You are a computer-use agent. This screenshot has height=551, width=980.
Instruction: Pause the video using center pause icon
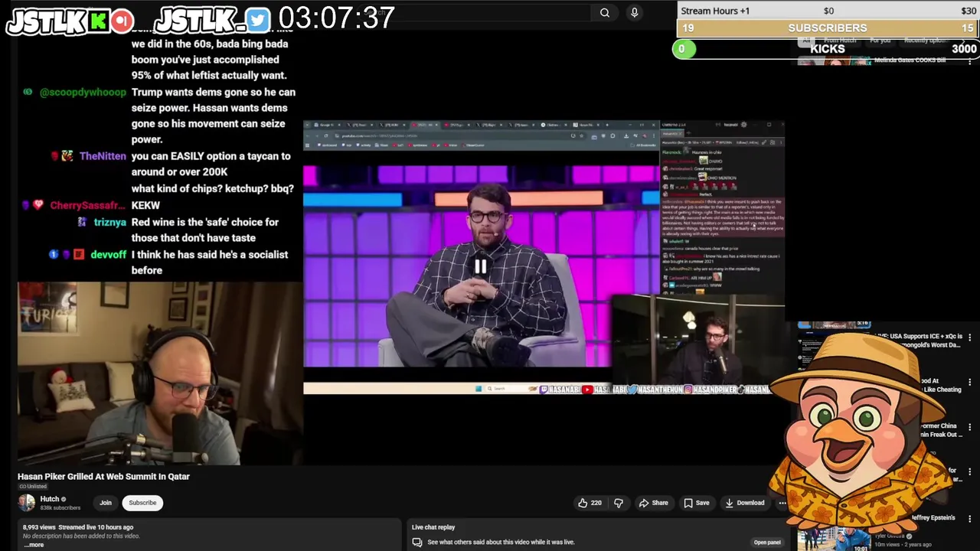480,266
